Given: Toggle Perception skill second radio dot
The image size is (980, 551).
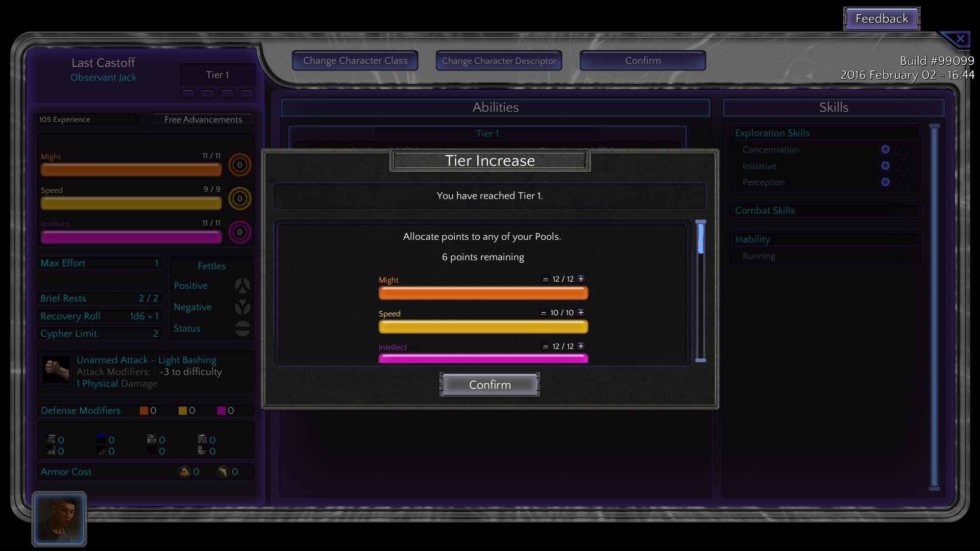Looking at the screenshot, I should point(901,182).
